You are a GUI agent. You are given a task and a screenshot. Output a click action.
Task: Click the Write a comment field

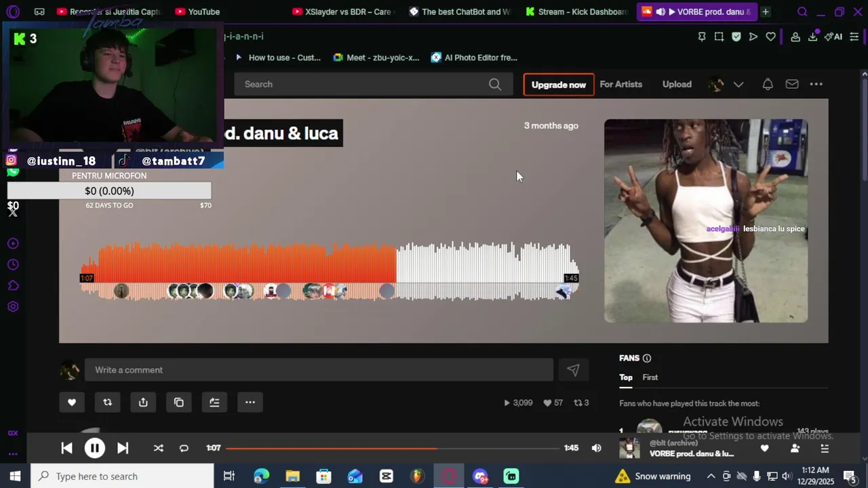pyautogui.click(x=319, y=370)
